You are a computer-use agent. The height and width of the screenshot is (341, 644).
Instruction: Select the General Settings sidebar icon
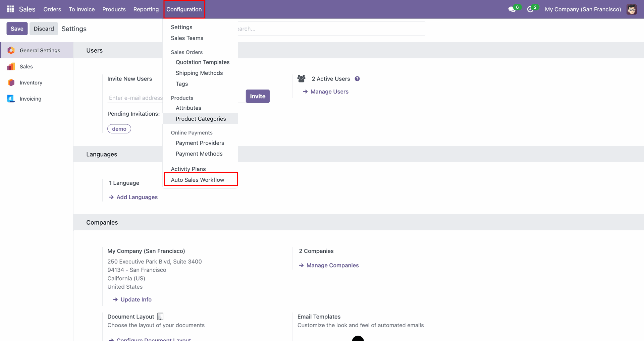point(11,50)
